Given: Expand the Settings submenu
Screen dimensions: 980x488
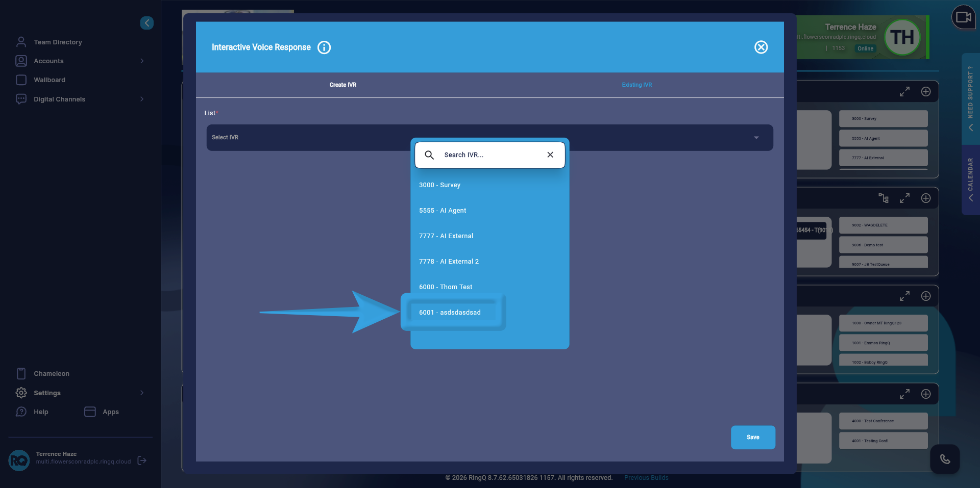Looking at the screenshot, I should point(142,393).
